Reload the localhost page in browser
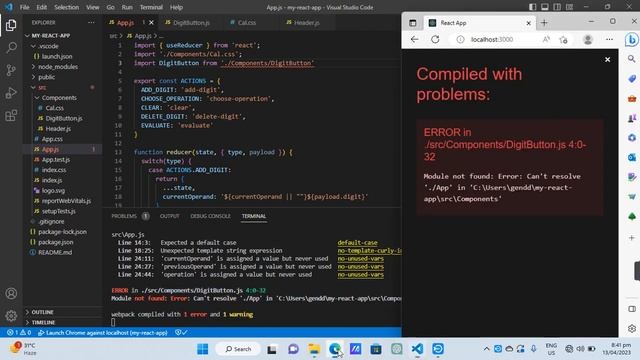Viewport: 640px width, 360px height. [x=435, y=40]
